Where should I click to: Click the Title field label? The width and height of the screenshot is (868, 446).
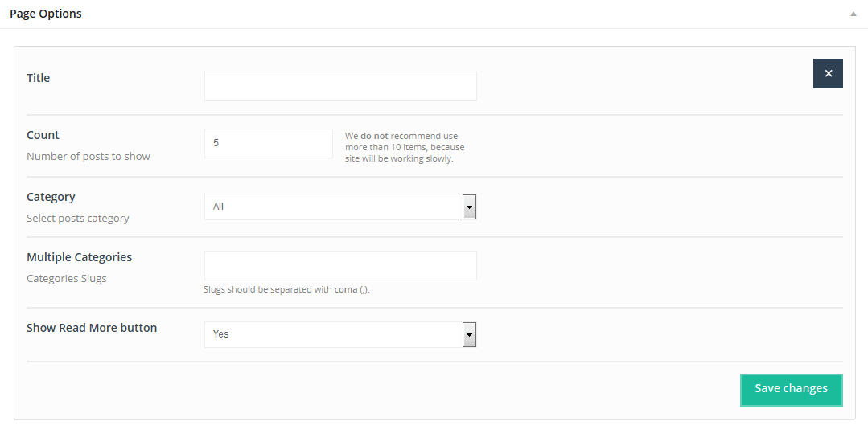click(x=39, y=78)
